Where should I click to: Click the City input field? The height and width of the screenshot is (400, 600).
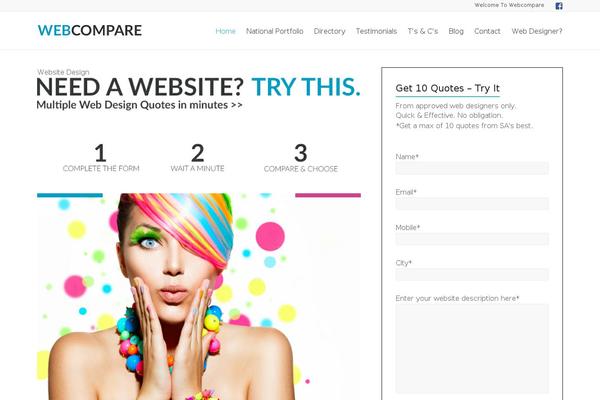click(472, 274)
